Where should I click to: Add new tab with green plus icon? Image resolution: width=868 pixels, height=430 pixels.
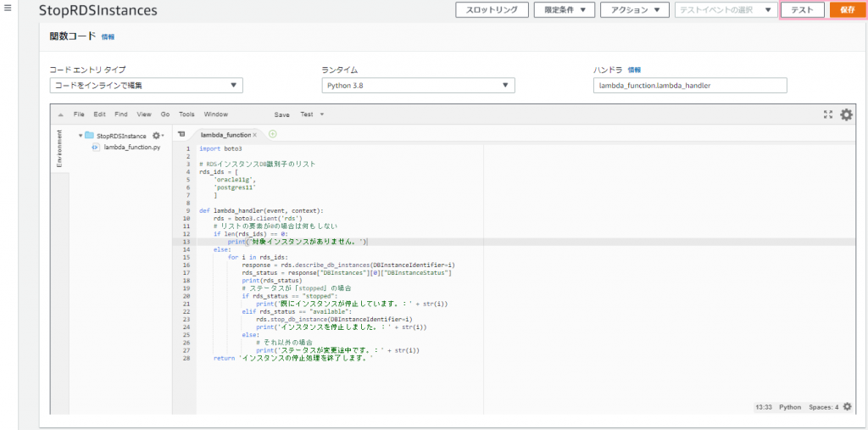tap(272, 134)
